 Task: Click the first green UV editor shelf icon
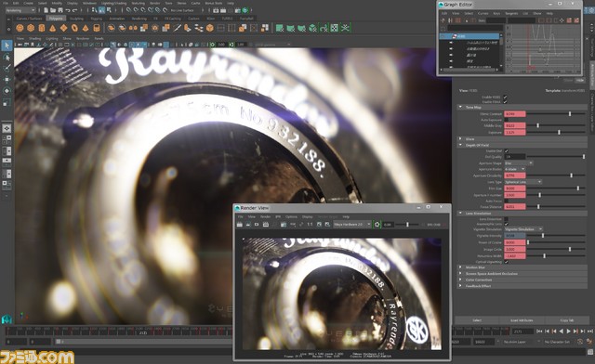pos(280,28)
